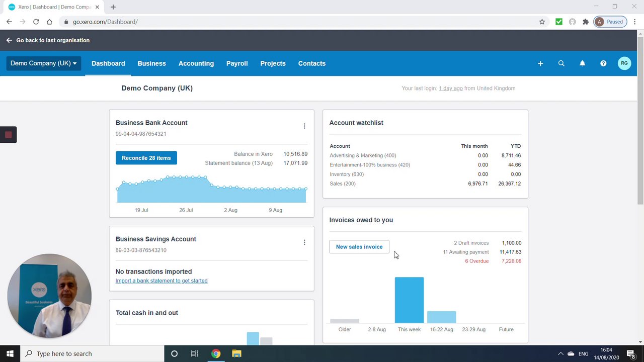Open the green checkmark browser extension
This screenshot has width=644, height=362.
pos(558,22)
